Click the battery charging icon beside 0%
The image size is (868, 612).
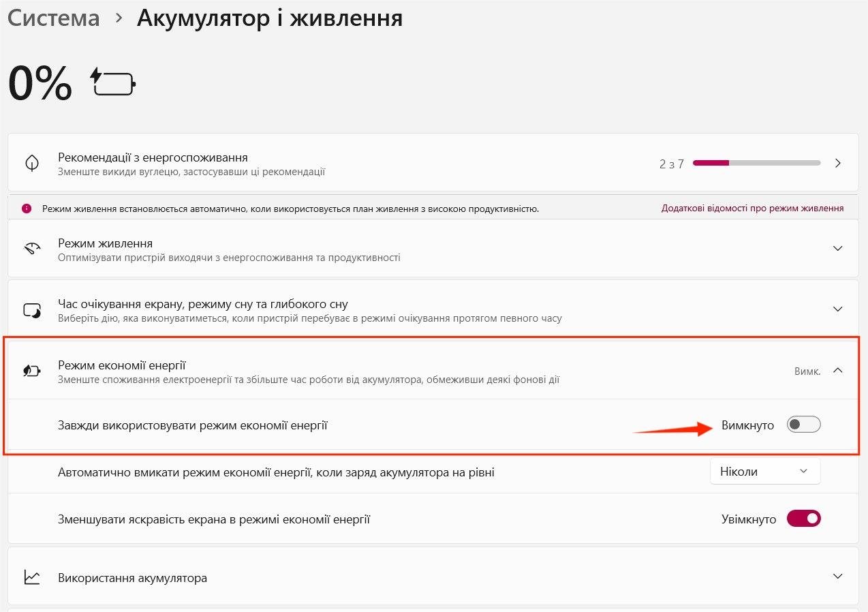pyautogui.click(x=113, y=82)
